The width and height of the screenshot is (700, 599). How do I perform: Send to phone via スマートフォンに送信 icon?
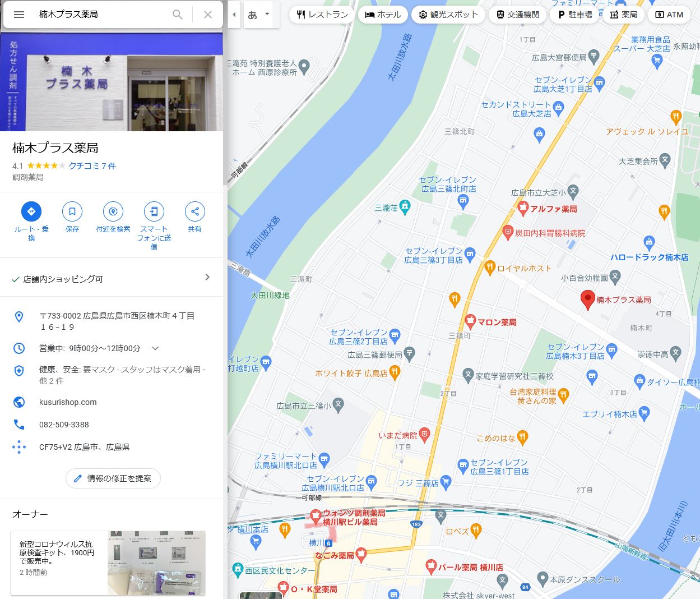click(154, 211)
